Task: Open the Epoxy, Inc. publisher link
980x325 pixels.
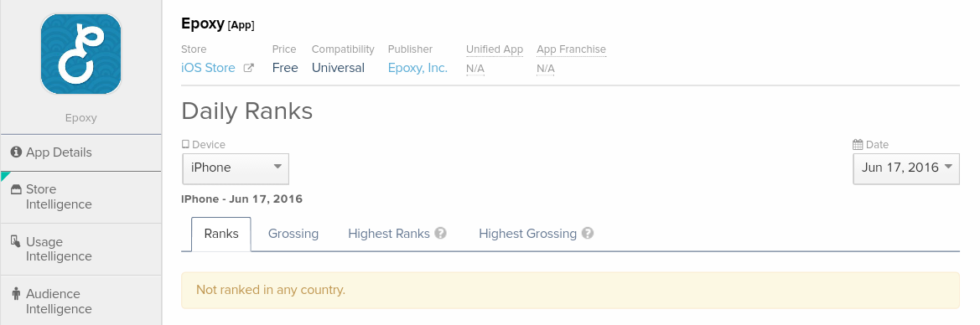Action: [x=418, y=68]
